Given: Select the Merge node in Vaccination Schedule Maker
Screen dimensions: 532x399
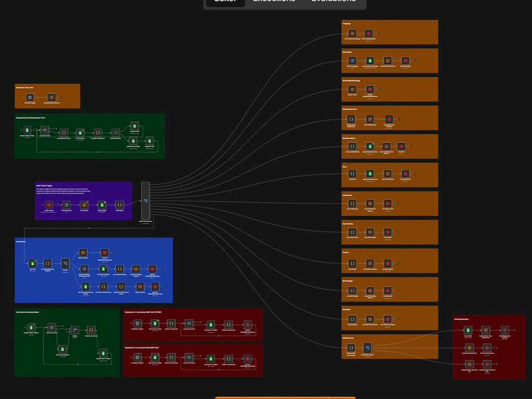Looking at the screenshot, I should coord(74,330).
